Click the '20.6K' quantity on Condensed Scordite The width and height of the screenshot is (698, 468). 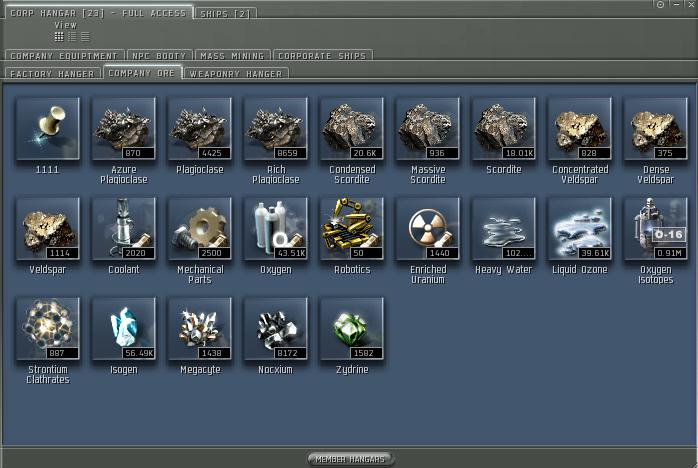pos(366,153)
